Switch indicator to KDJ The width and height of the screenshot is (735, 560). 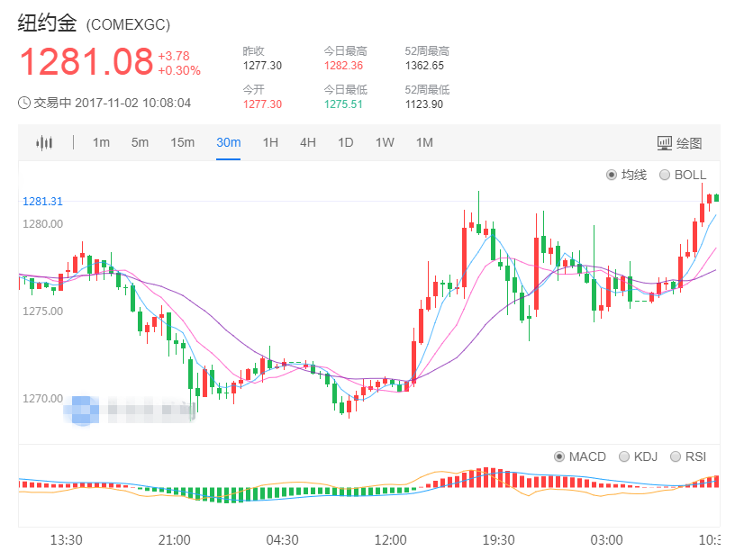tap(640, 456)
